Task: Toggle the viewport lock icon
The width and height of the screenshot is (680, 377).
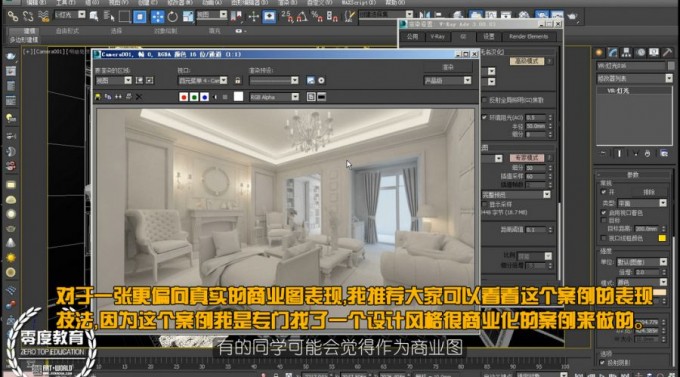Action: (238, 80)
